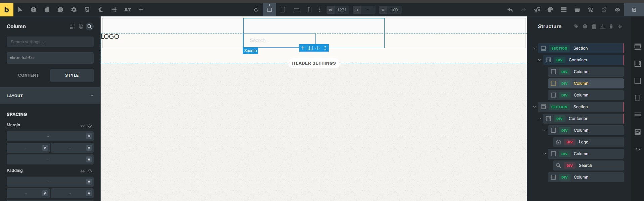The image size is (644, 201).
Task: Open blue columns layout action icon
Action: 310,48
